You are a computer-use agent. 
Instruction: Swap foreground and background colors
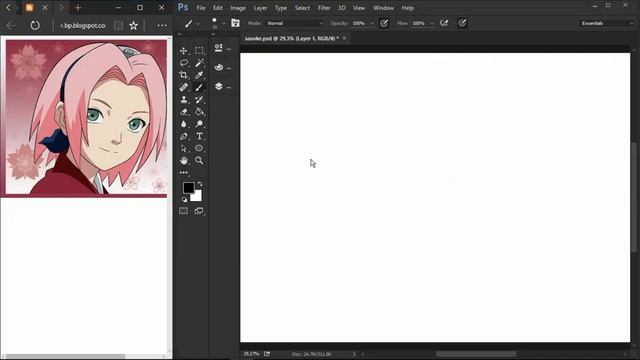200,184
